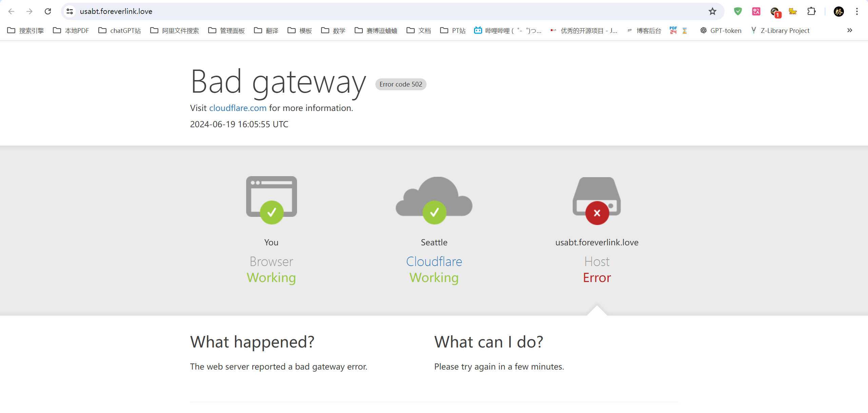Screen dimensions: 868x413
Task: Click the blue Cloudflare link under Seattle
Action: [434, 261]
